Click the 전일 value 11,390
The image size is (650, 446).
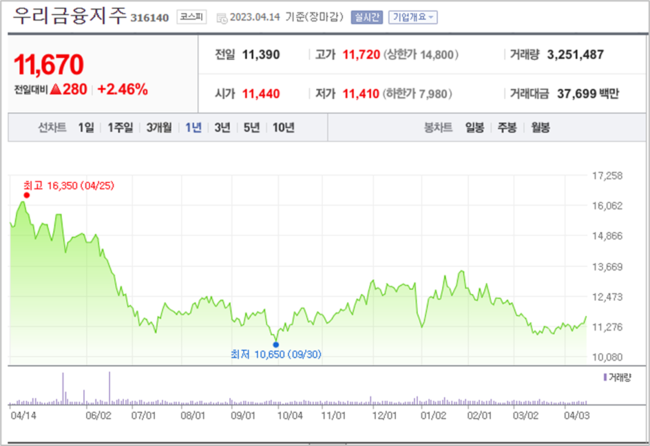click(261, 55)
